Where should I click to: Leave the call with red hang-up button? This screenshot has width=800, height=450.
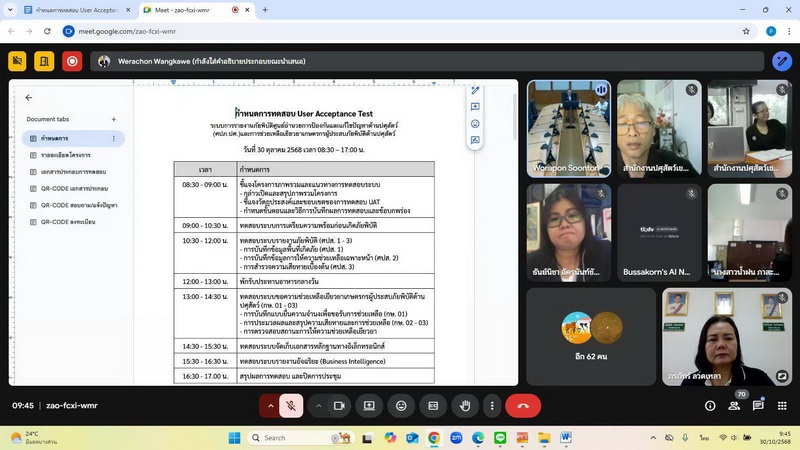click(523, 405)
